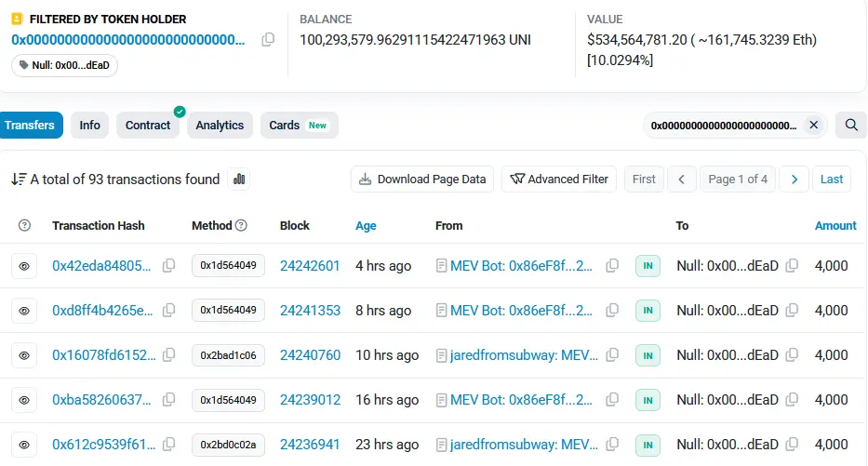The height and width of the screenshot is (466, 868).
Task: Sort by the Amount column
Action: (835, 226)
